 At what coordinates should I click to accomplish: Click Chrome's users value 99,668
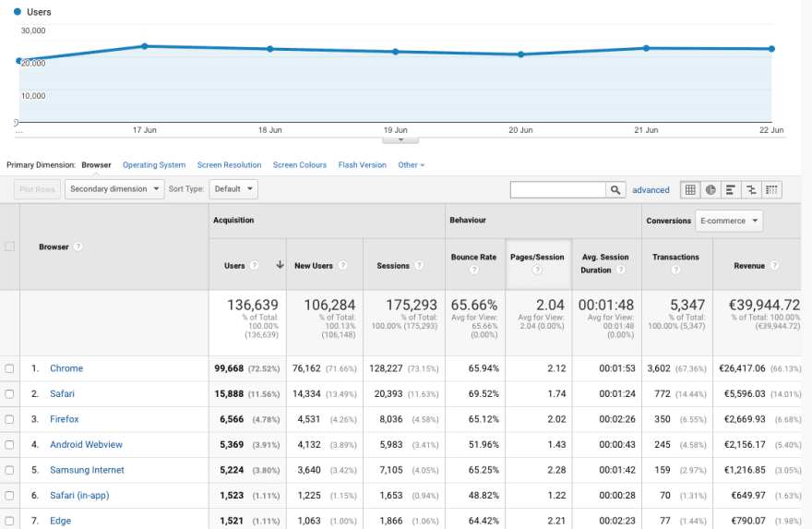(x=229, y=368)
